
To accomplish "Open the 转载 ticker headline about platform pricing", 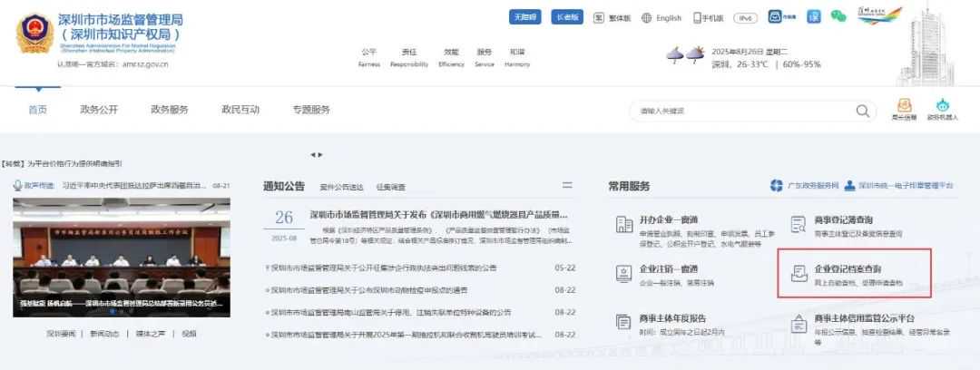I will (63, 163).
